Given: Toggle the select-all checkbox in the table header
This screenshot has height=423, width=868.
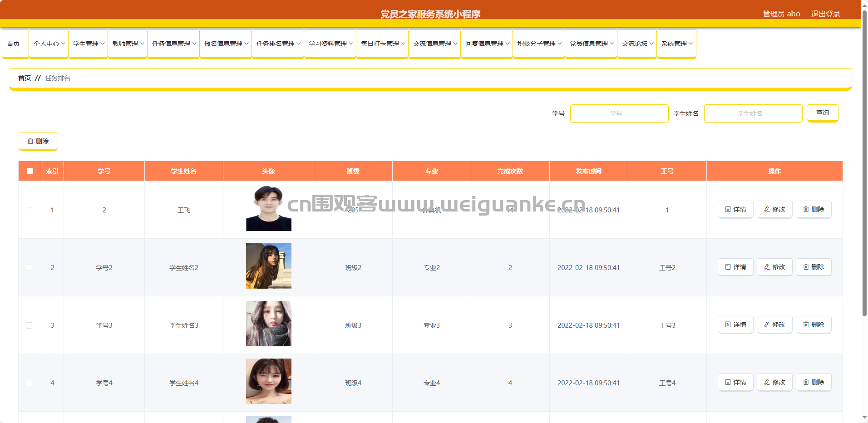Looking at the screenshot, I should [x=30, y=171].
